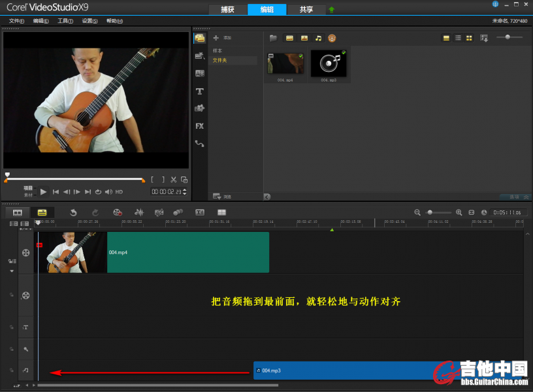Click the 添加 add folder button
533x392 pixels.
[x=222, y=38]
